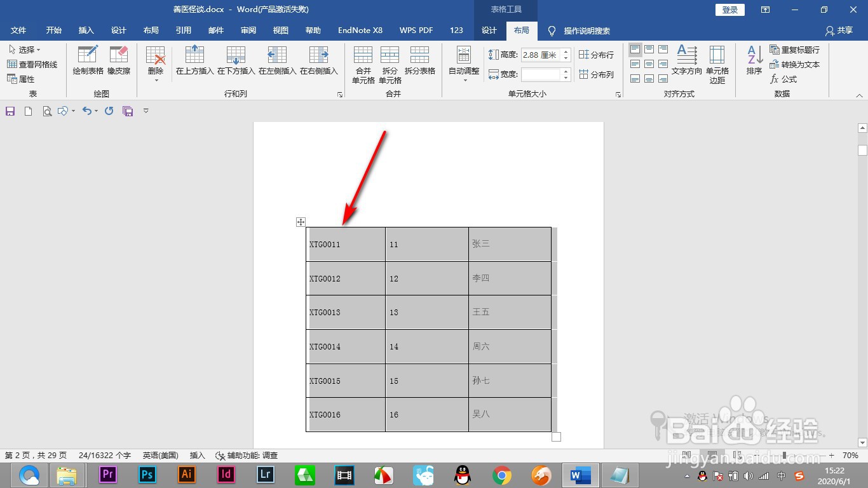Screen dimensions: 868x488
Task: Set Align Top Right cell alignment
Action: (663, 50)
